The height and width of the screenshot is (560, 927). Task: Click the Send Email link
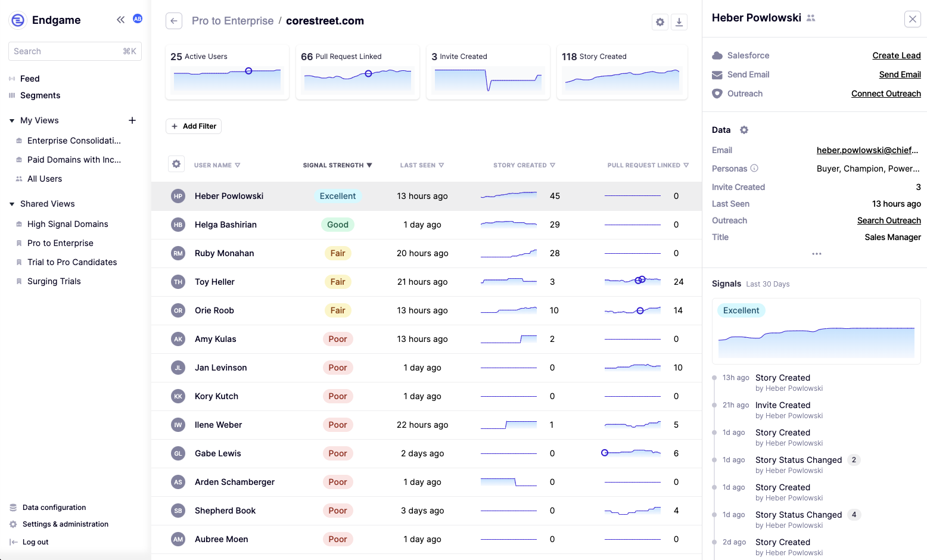click(x=900, y=74)
